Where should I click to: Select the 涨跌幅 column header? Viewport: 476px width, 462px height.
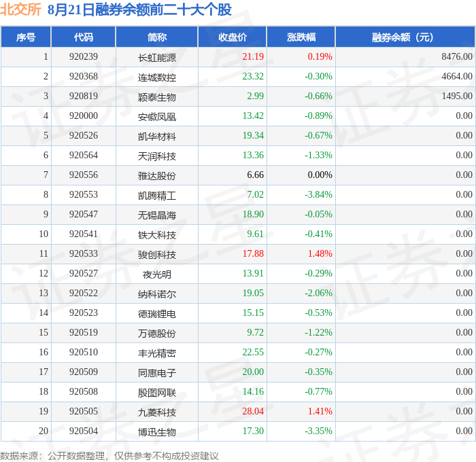tap(301, 37)
